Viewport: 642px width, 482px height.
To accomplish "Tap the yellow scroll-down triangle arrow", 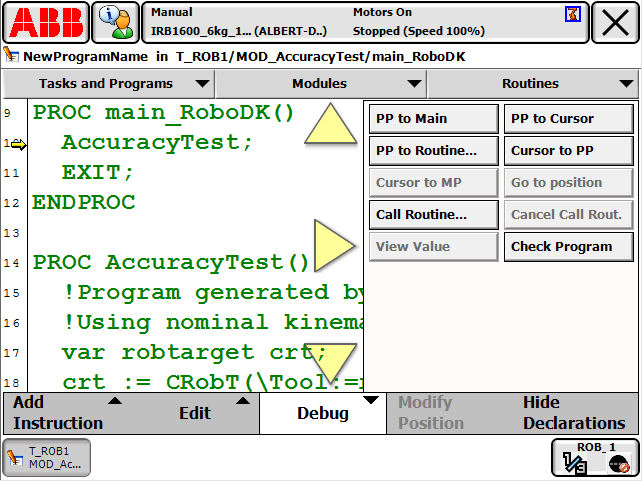I will coord(330,364).
